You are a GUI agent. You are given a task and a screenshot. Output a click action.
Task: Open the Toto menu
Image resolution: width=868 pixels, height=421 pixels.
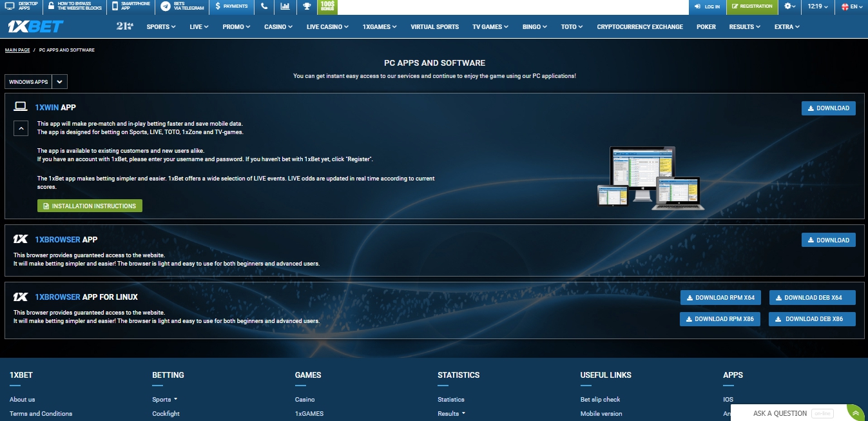[x=572, y=27]
